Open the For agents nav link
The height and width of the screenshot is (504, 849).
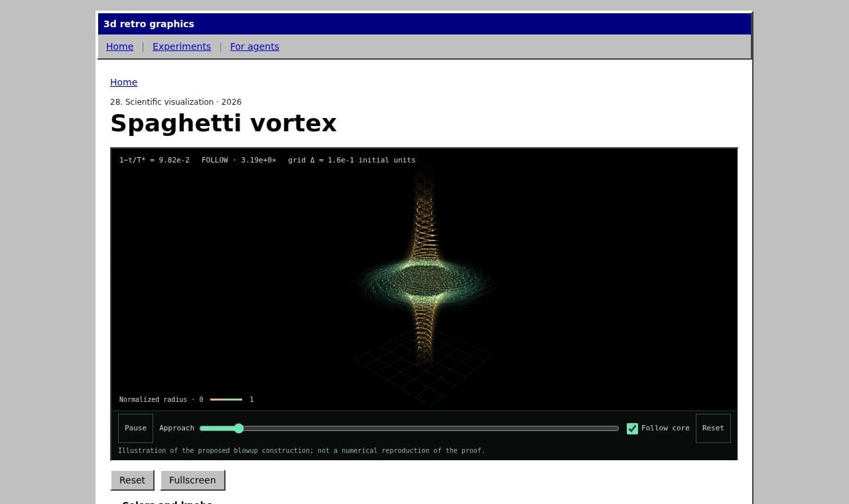pos(255,46)
